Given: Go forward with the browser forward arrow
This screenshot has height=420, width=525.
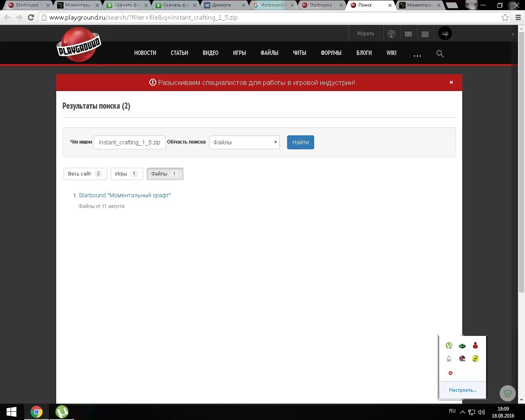Looking at the screenshot, I should coord(19,18).
